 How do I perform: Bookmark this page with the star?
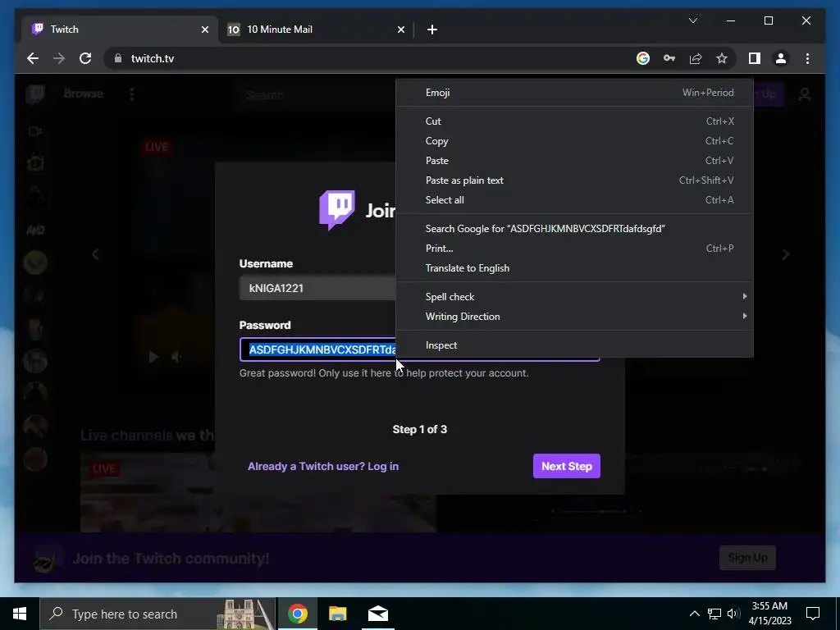click(722, 58)
